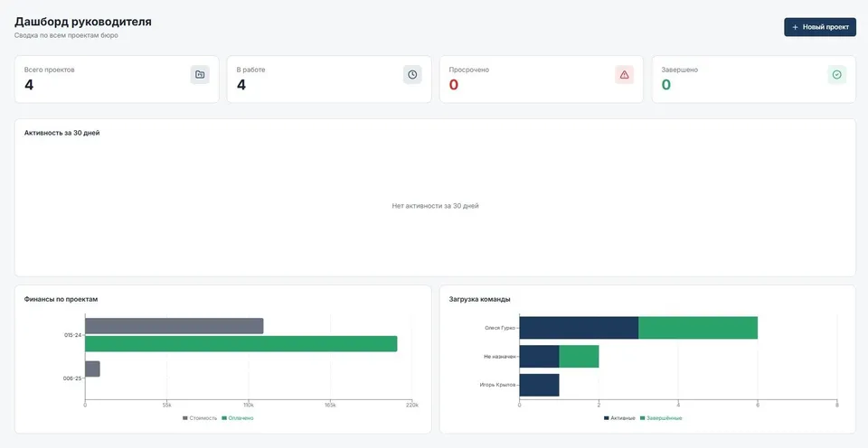Click the checkmark circle icon on Завершено card

pyautogui.click(x=836, y=75)
